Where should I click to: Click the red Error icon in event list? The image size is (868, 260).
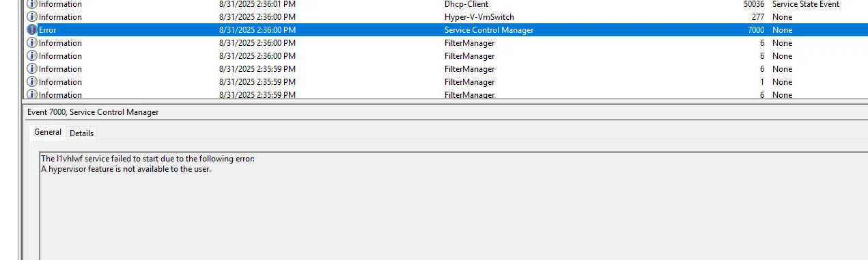(32, 30)
